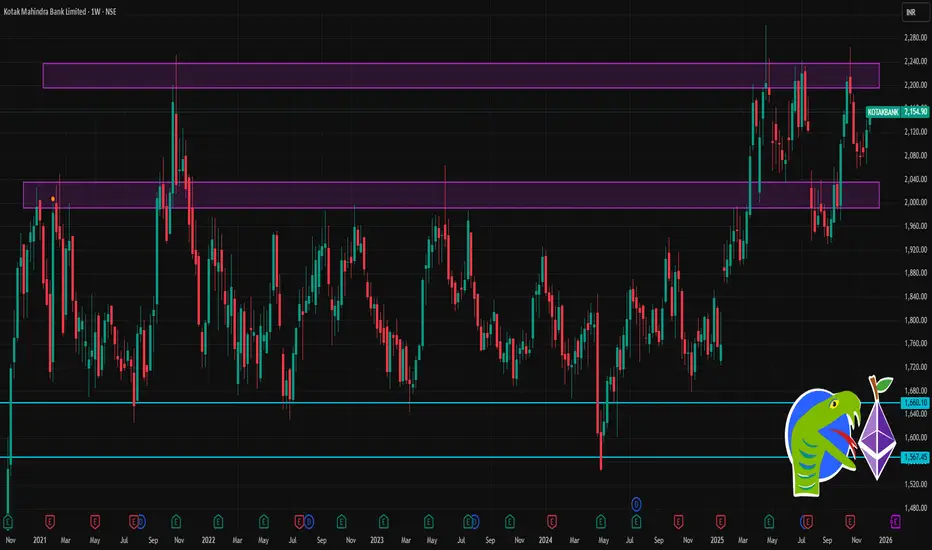Open green earnings marker just after 2022 label
The width and height of the screenshot is (932, 550).
click(218, 522)
